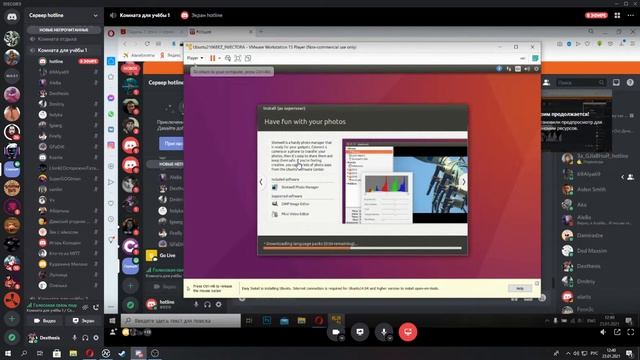
Task: Click the Ubuntu installer download progress bar
Action: (362, 248)
